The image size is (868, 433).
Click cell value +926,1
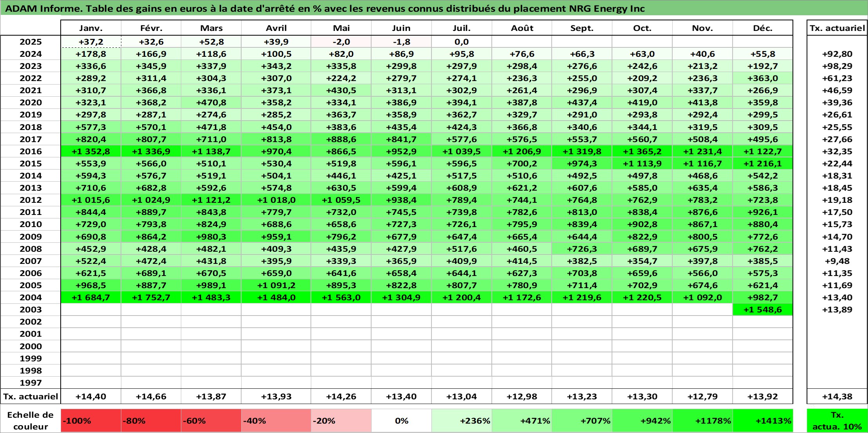(763, 212)
